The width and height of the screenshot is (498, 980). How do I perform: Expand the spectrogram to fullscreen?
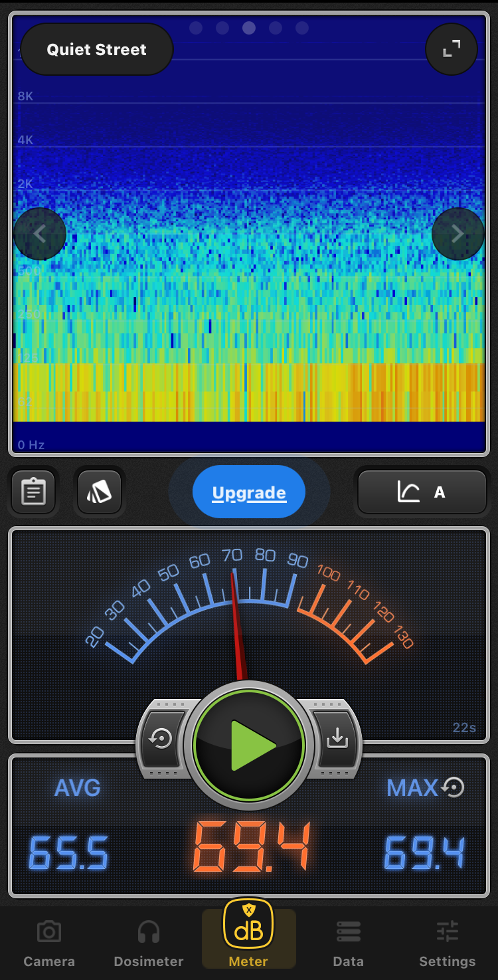452,49
